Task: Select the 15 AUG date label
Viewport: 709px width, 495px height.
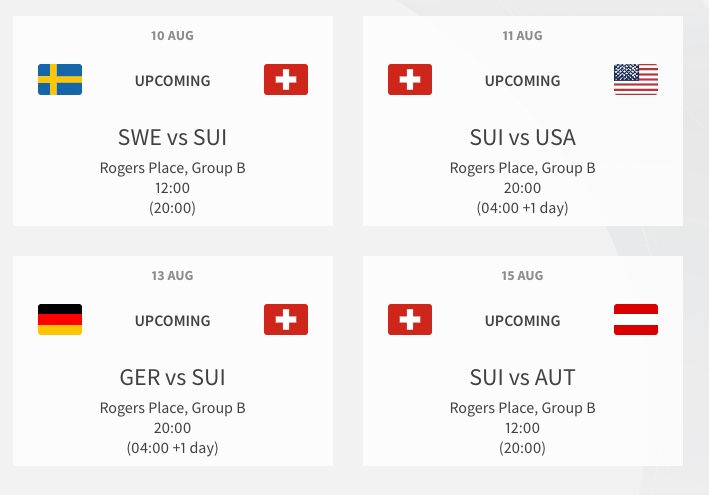Action: 523,276
